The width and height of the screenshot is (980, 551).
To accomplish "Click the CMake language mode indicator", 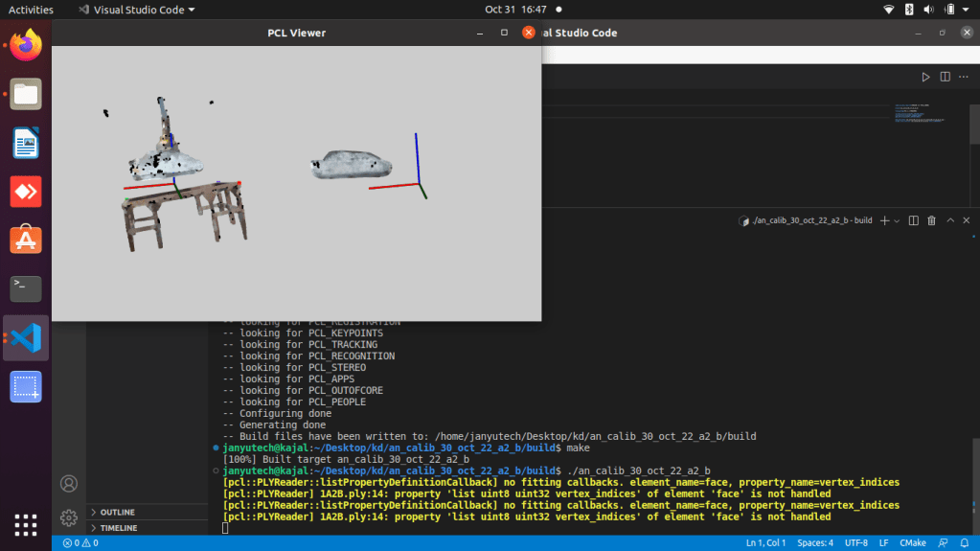I will 914,543.
